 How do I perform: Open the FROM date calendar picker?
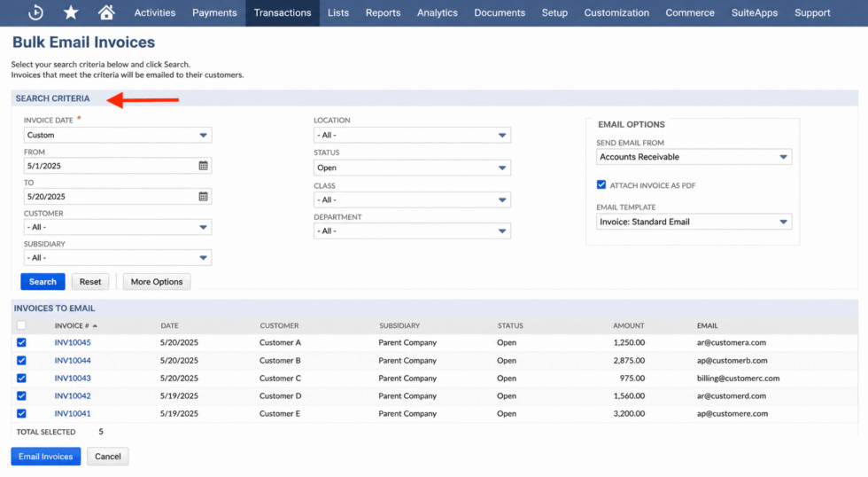coord(203,166)
